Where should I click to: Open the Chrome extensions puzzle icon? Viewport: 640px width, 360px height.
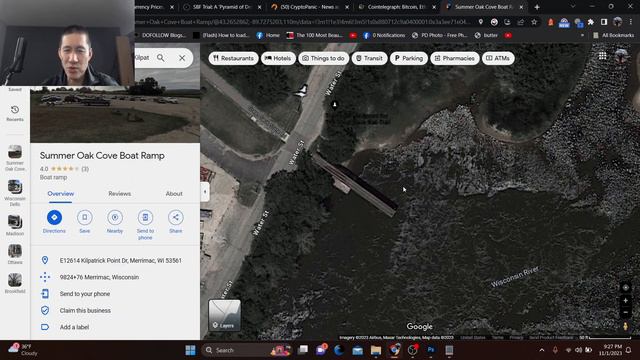[x=591, y=22]
